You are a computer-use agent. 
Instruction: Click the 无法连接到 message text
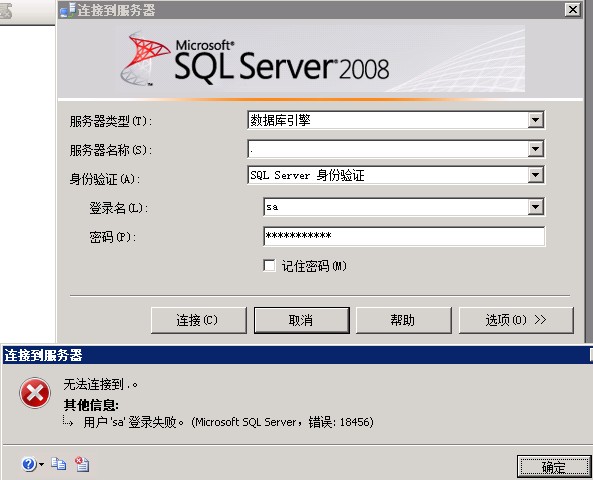tap(100, 385)
